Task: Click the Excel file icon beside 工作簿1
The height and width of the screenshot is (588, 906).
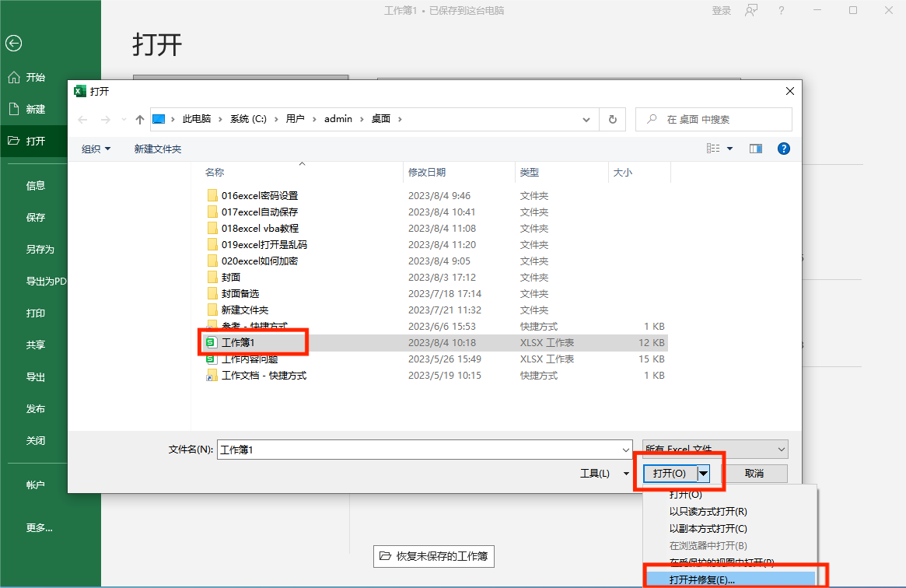Action: [x=212, y=342]
